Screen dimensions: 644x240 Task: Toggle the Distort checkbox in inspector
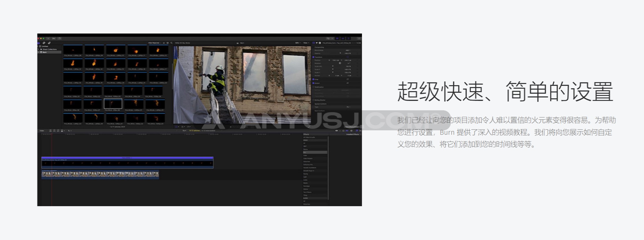[313, 83]
